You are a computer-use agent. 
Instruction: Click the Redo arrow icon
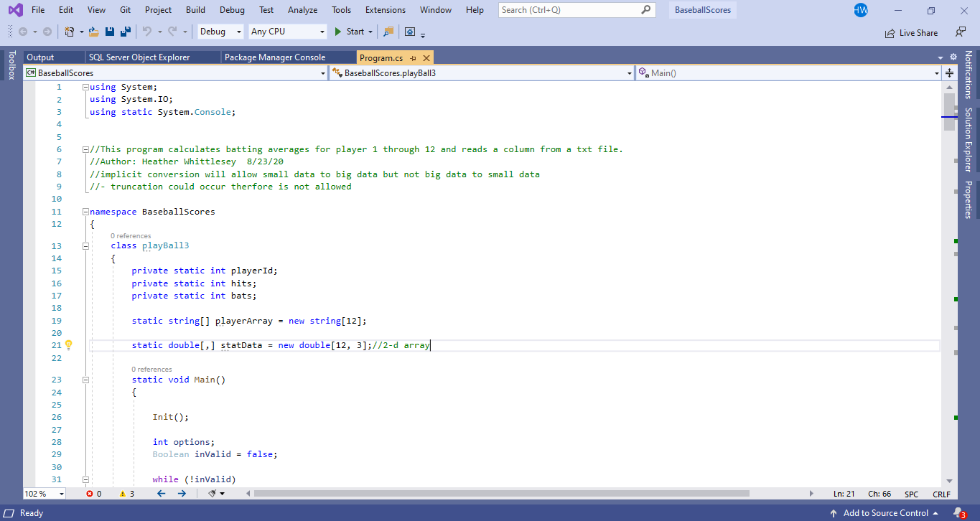[x=172, y=32]
